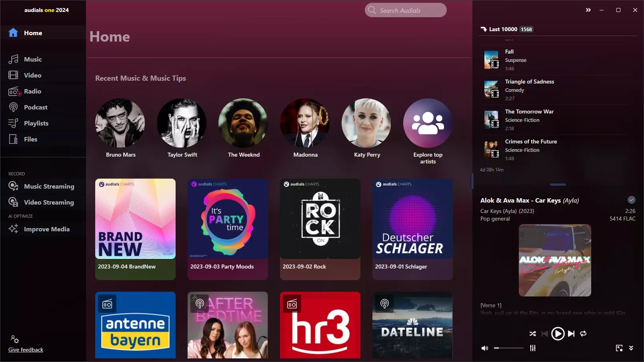Click the Car Keys album artwork
This screenshot has height=362, width=644.
[555, 260]
